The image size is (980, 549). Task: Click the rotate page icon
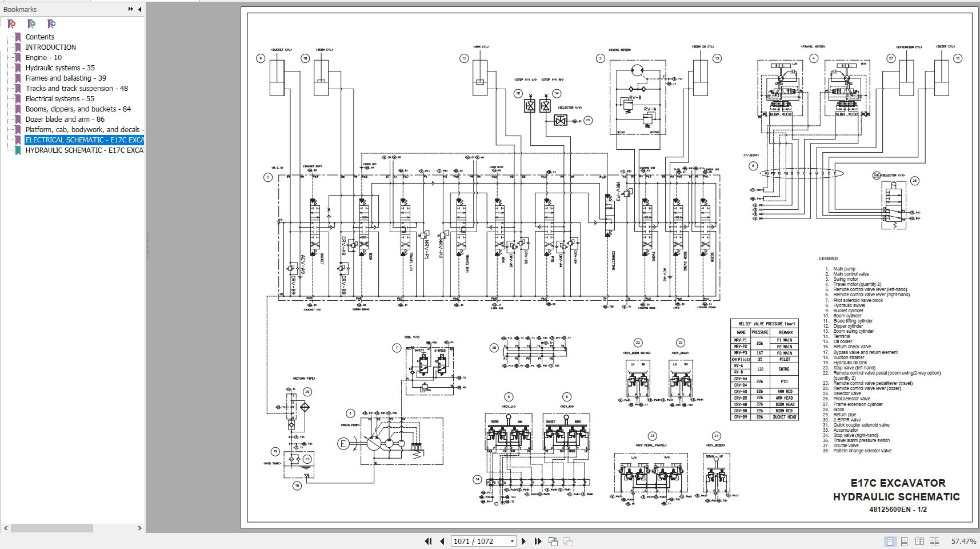coord(553,540)
